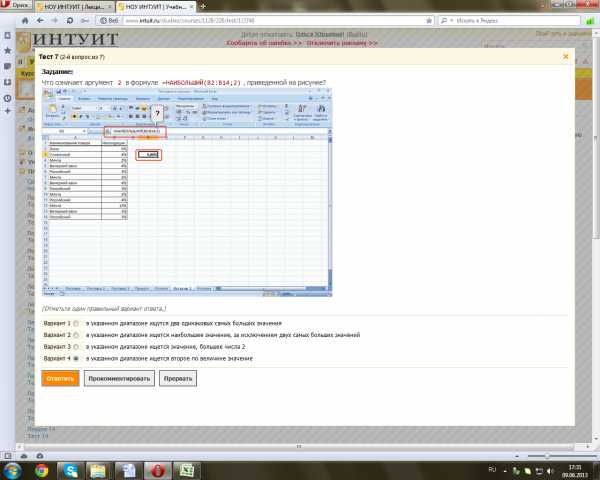Image resolution: width=600 pixels, height=480 pixels.
Task: Open Opera Turbo icon in status bar
Action: [39, 456]
